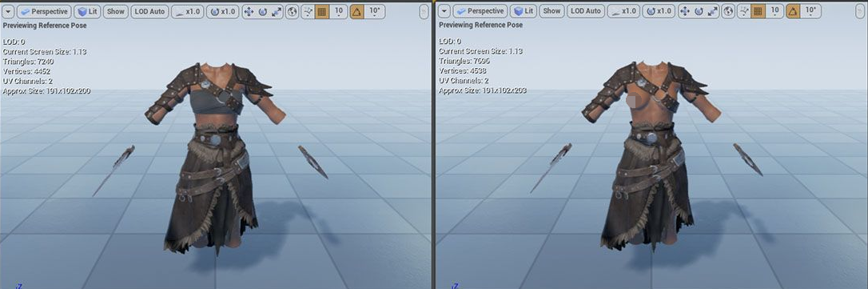Open viewport options arrow in left viewport
This screenshot has width=868, height=289.
[8, 11]
